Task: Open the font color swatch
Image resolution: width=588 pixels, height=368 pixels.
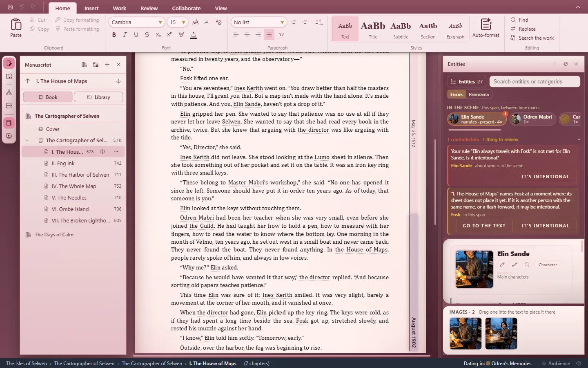Action: 194,35
